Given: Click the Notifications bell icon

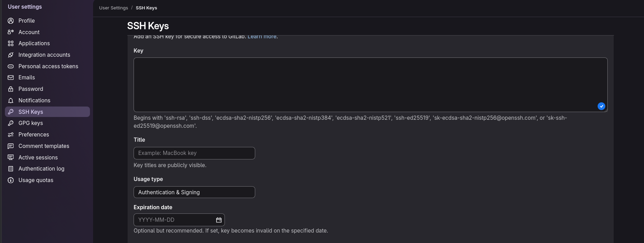Looking at the screenshot, I should tap(11, 101).
